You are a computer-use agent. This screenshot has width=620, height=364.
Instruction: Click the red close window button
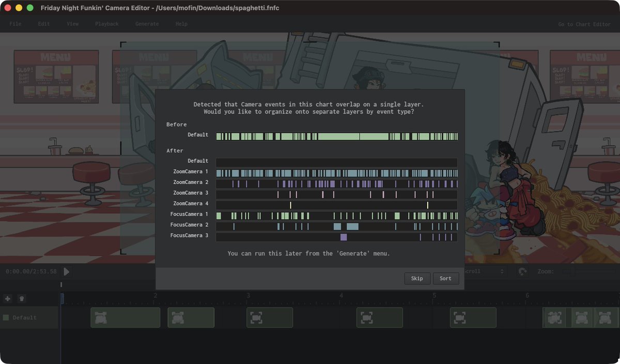click(8, 8)
